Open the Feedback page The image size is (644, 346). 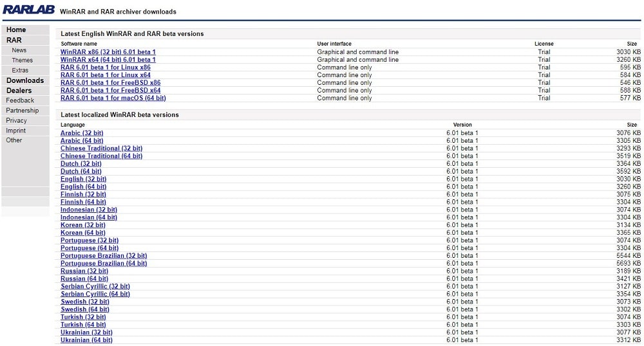[x=20, y=100]
